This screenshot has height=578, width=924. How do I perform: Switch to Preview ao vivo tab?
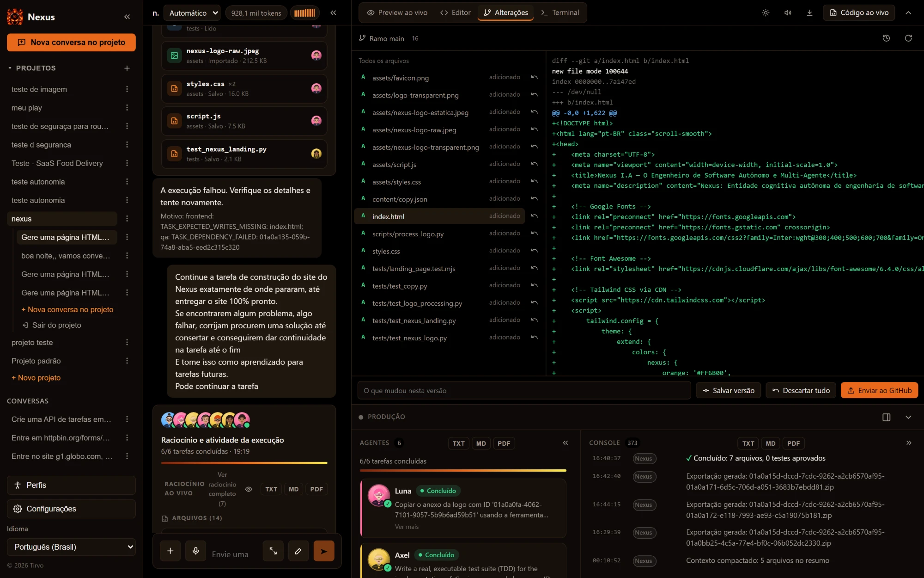point(397,13)
